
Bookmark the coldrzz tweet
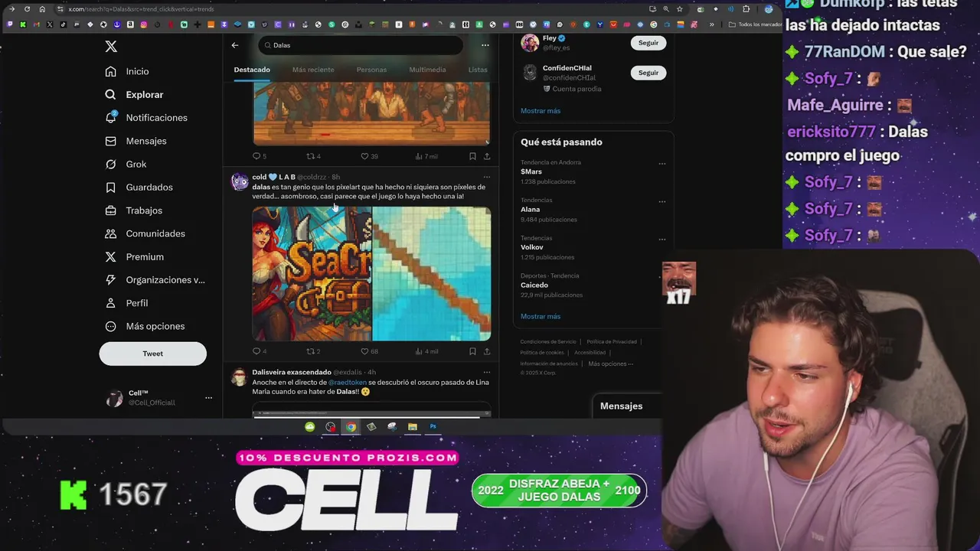(472, 351)
